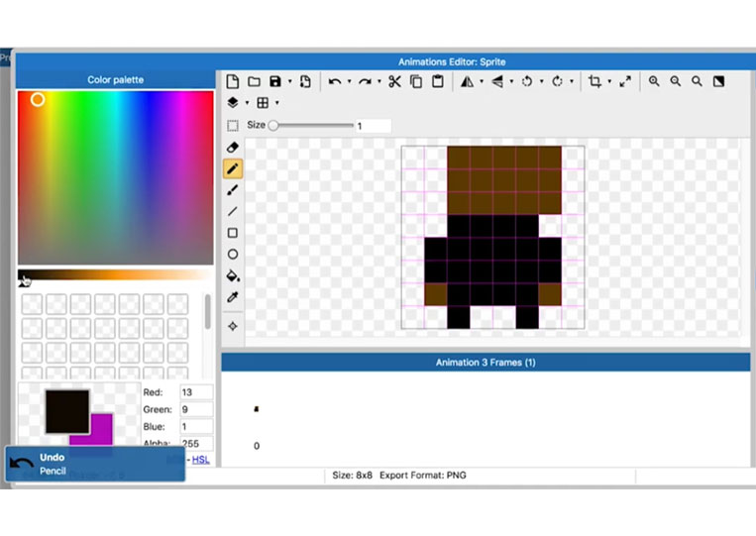Click the Blue value field

(196, 427)
